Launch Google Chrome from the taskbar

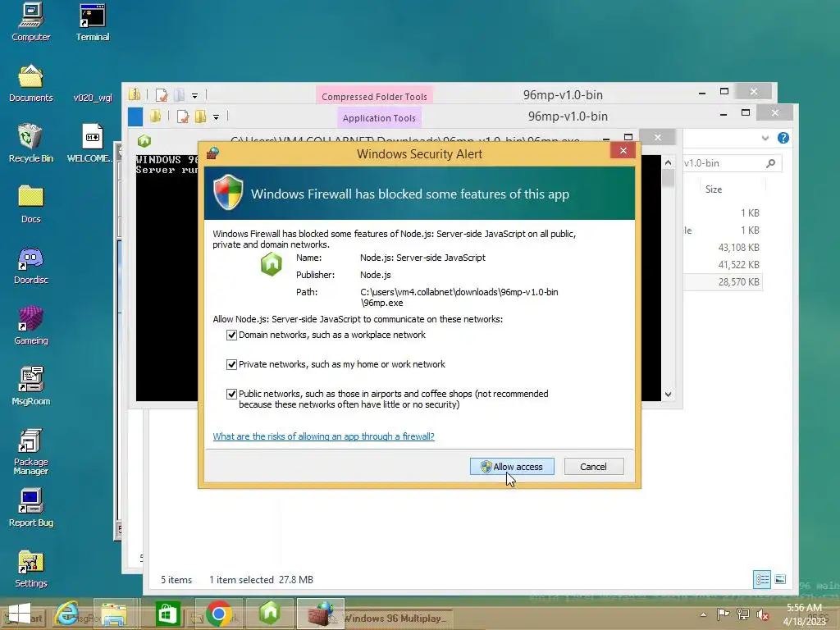[218, 614]
